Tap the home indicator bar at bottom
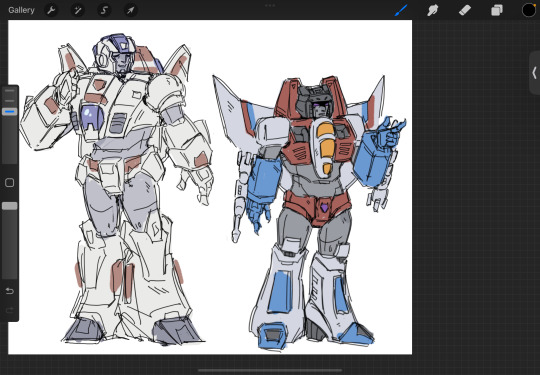The height and width of the screenshot is (375, 540). 270,371
